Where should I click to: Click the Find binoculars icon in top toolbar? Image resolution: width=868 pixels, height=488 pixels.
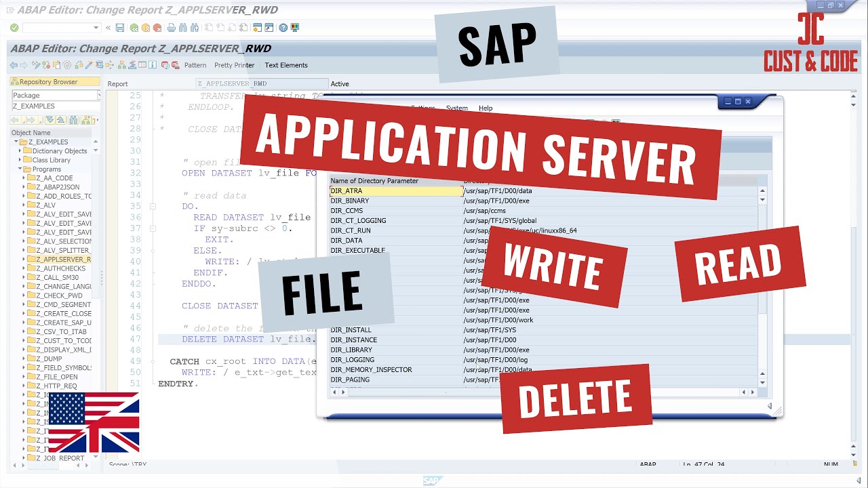[183, 28]
